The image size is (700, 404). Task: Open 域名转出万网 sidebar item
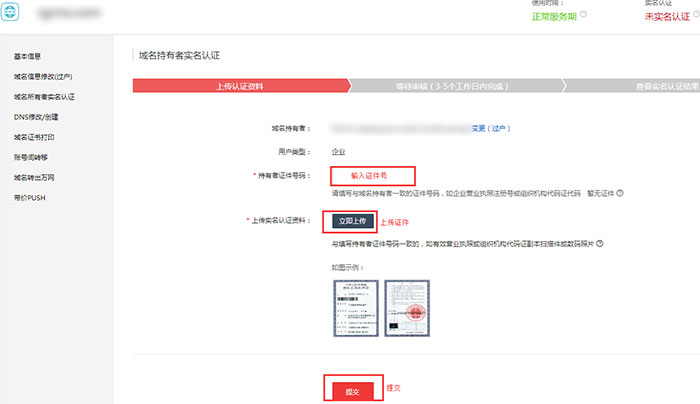coord(35,177)
